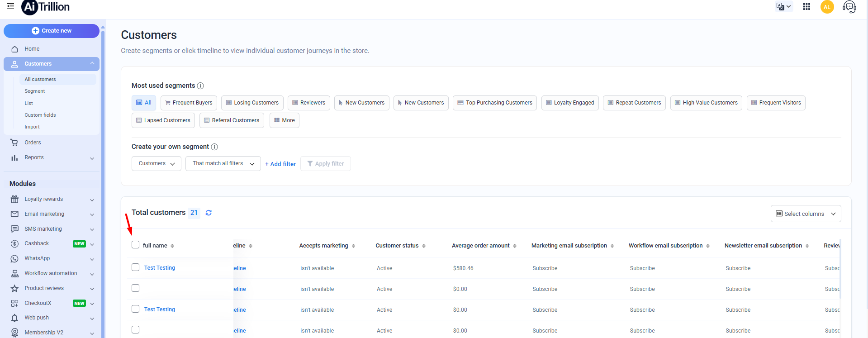The height and width of the screenshot is (338, 868).
Task: Open the Select columns dropdown
Action: (x=806, y=214)
